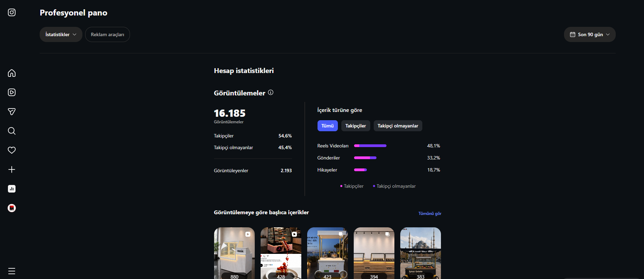
Task: Click the Instagram logo icon
Action: pyautogui.click(x=12, y=12)
